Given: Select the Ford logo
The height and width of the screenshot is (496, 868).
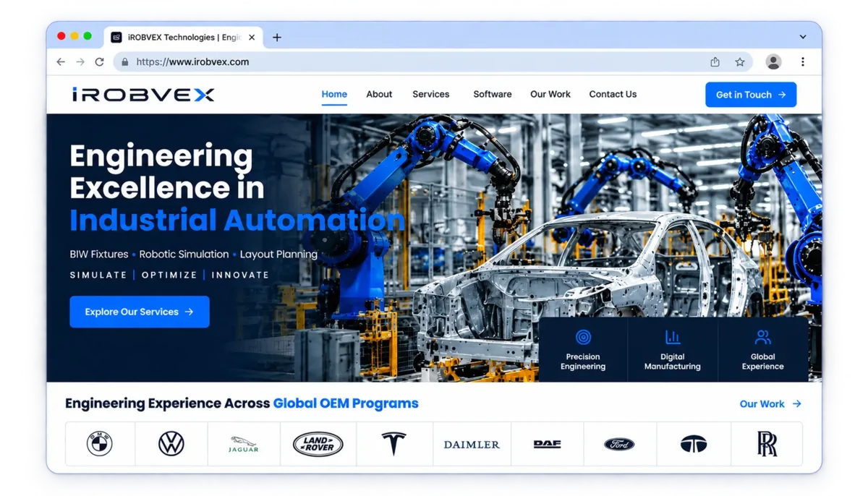Looking at the screenshot, I should coord(619,445).
